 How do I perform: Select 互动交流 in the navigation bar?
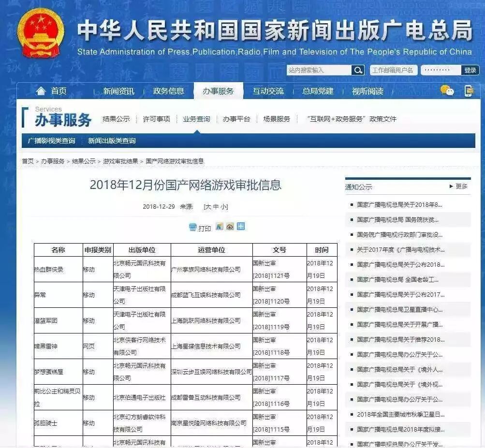click(270, 91)
